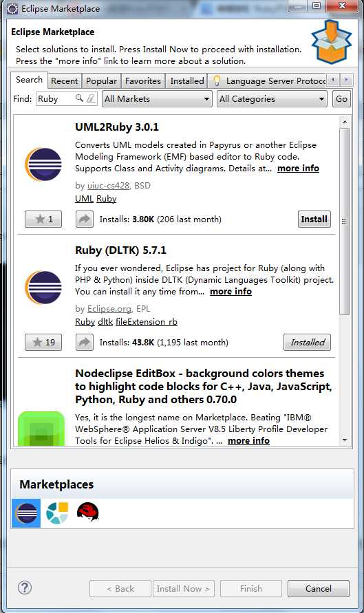Click the Ruby tag under Ruby (DLTK)
The width and height of the screenshot is (364, 613).
tap(85, 322)
